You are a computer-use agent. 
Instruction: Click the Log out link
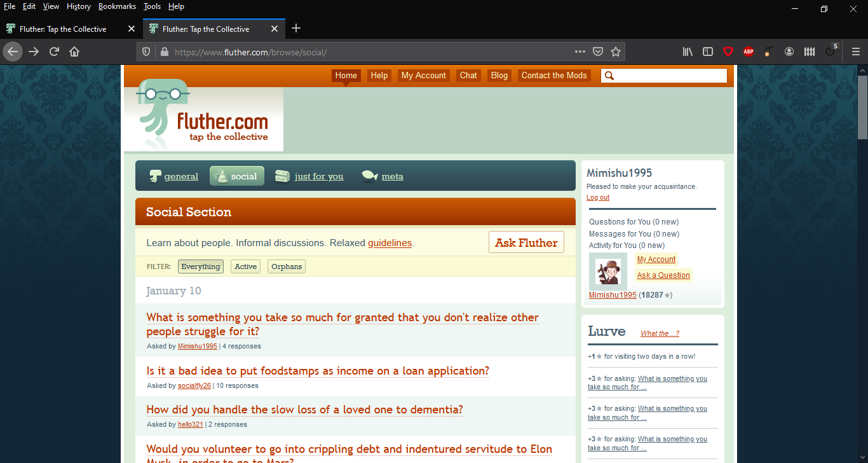tap(598, 198)
